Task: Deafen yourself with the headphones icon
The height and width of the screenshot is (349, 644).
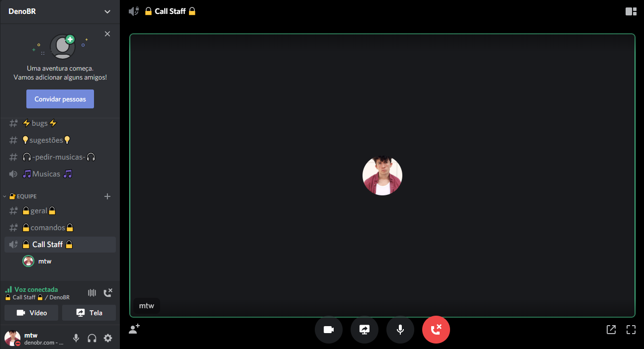Action: pyautogui.click(x=92, y=338)
